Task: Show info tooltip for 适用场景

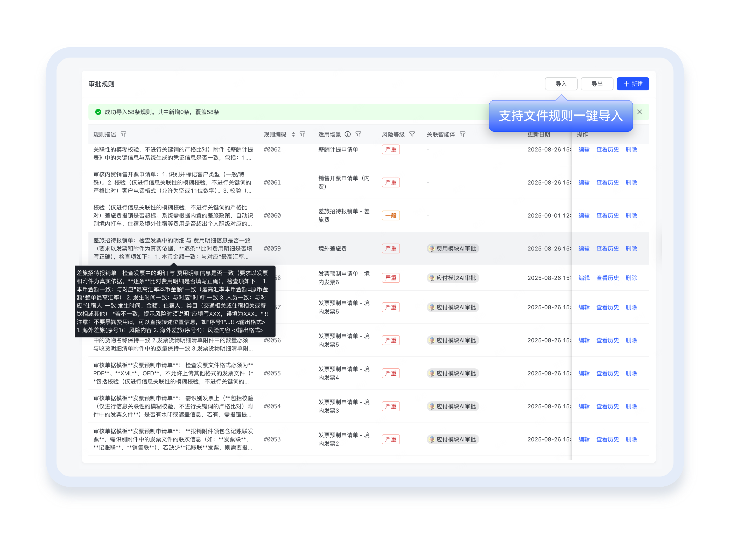Action: (348, 134)
